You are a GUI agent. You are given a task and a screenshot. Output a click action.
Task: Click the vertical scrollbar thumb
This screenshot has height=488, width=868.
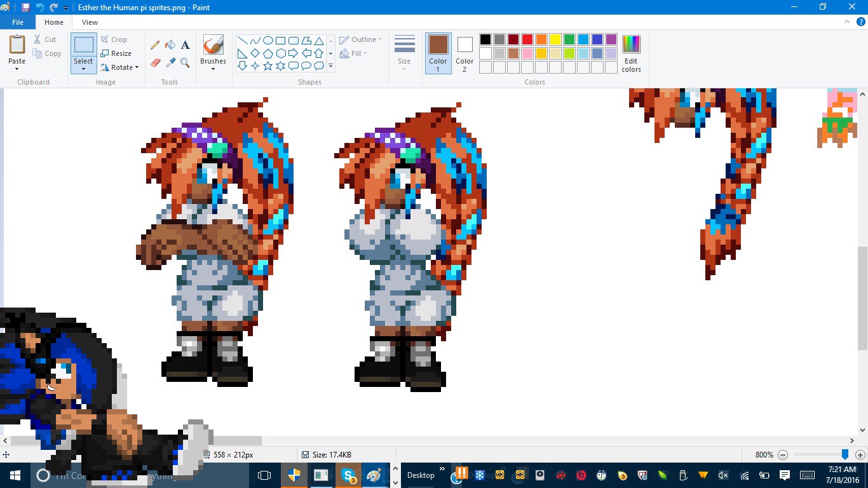pyautogui.click(x=862, y=298)
